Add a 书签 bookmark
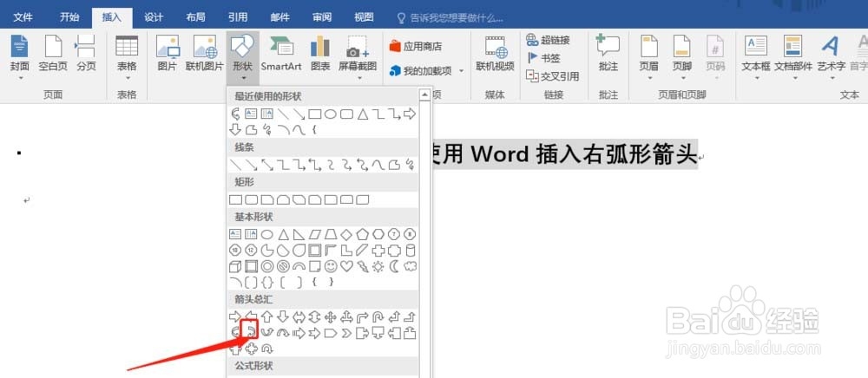The image size is (868, 378). click(x=543, y=57)
